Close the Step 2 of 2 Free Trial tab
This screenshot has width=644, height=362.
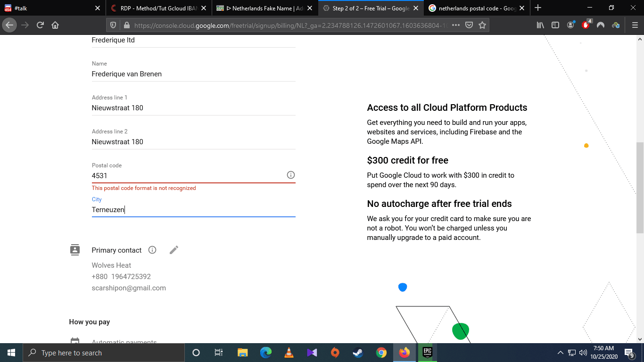point(416,8)
